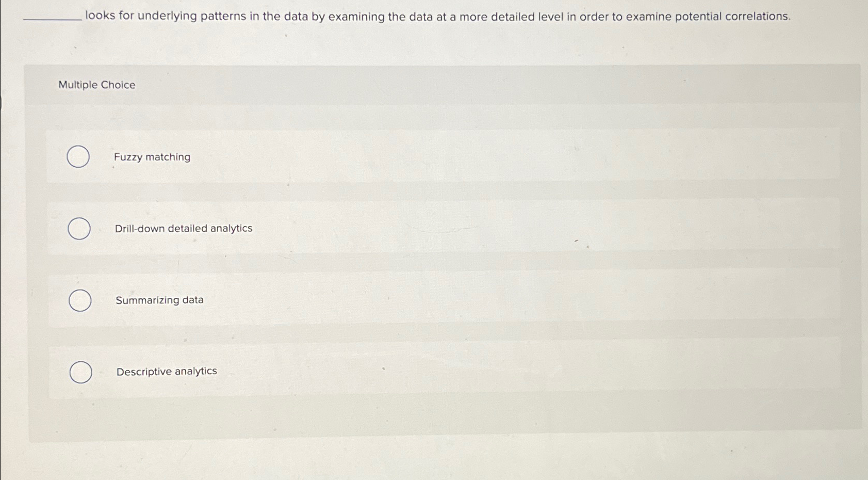Click the Drill-down detailed analytics answer text
The image size is (868, 480).
(x=183, y=228)
